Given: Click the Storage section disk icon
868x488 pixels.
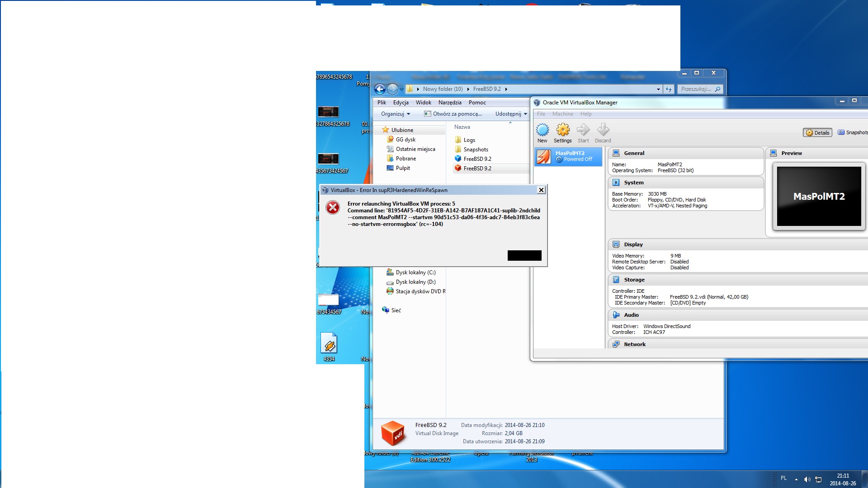Looking at the screenshot, I should tap(616, 280).
